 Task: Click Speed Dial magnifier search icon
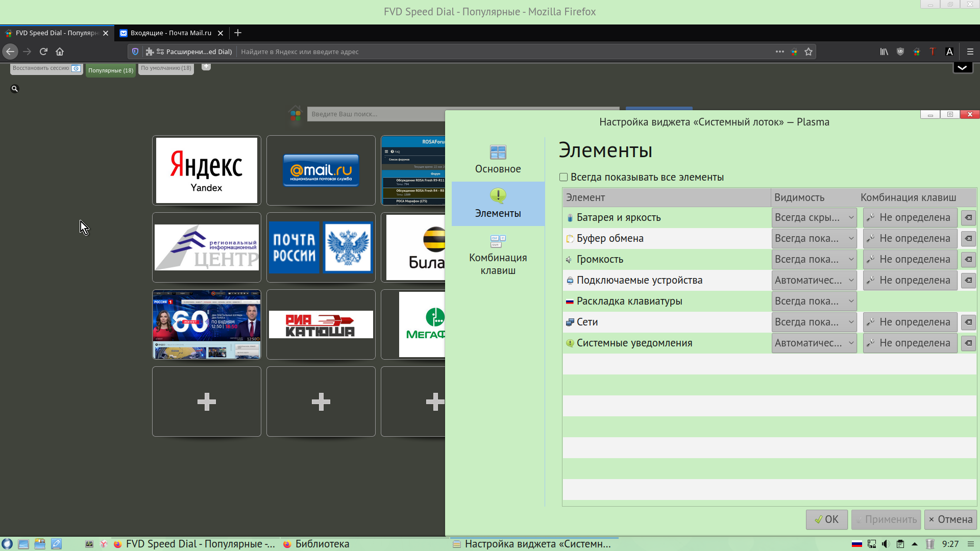point(15,89)
